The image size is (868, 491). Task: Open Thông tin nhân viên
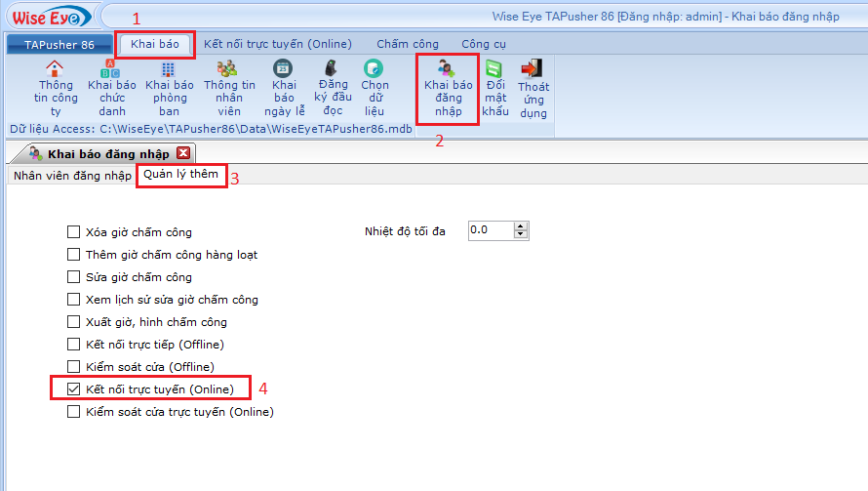click(228, 68)
